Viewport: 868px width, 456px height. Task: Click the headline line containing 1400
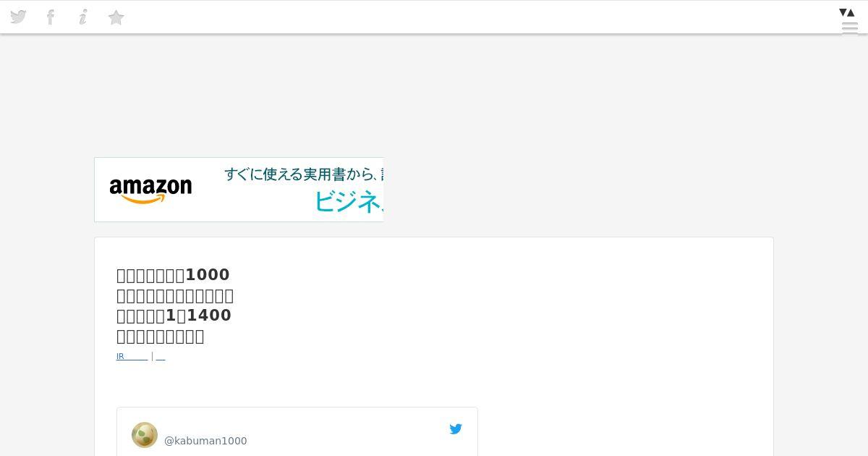[174, 316]
